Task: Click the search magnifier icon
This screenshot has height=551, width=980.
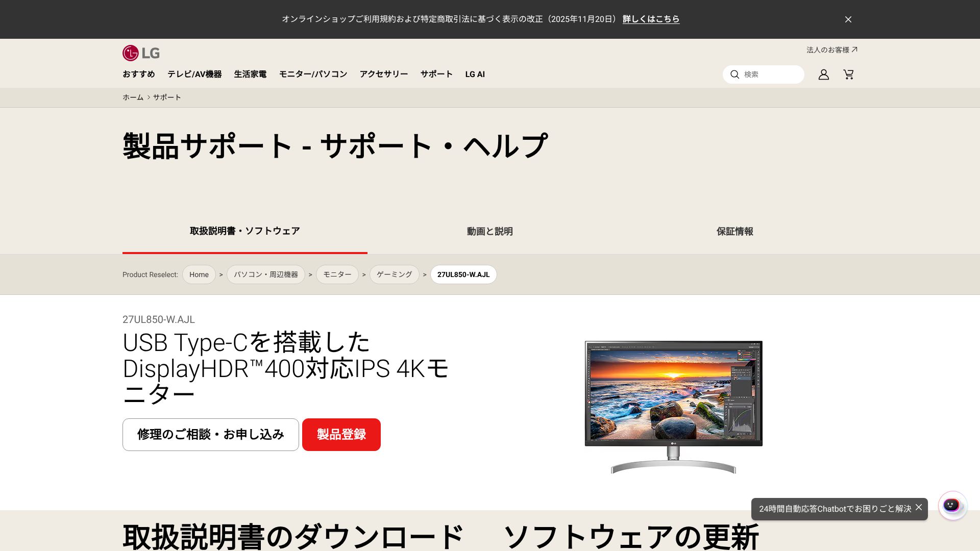Action: (734, 74)
